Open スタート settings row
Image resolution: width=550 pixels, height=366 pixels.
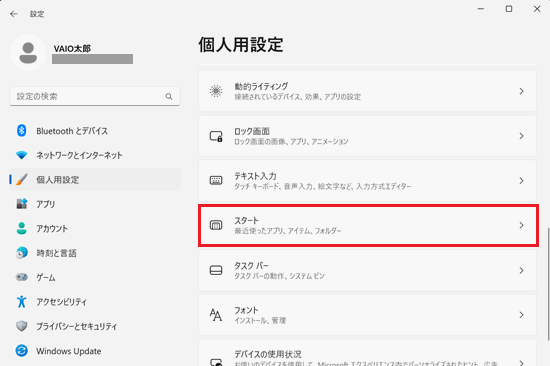(368, 226)
